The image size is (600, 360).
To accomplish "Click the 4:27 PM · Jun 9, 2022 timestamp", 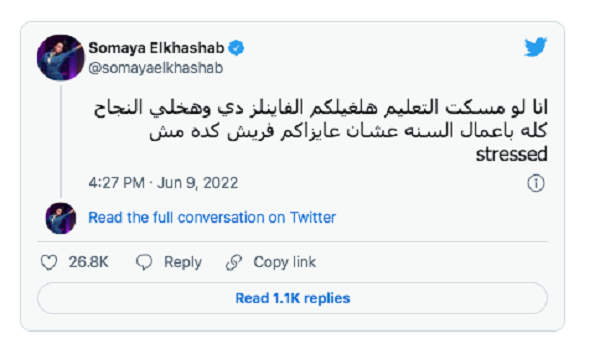I will pyautogui.click(x=163, y=183).
